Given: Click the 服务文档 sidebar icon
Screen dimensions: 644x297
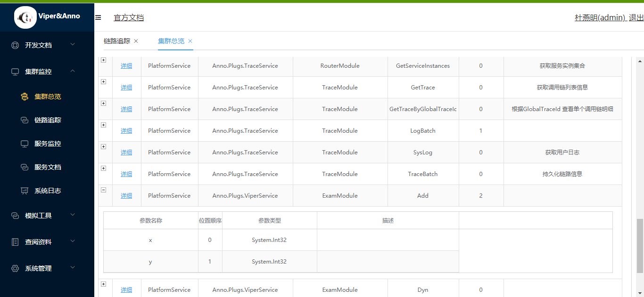Looking at the screenshot, I should (x=25, y=167).
